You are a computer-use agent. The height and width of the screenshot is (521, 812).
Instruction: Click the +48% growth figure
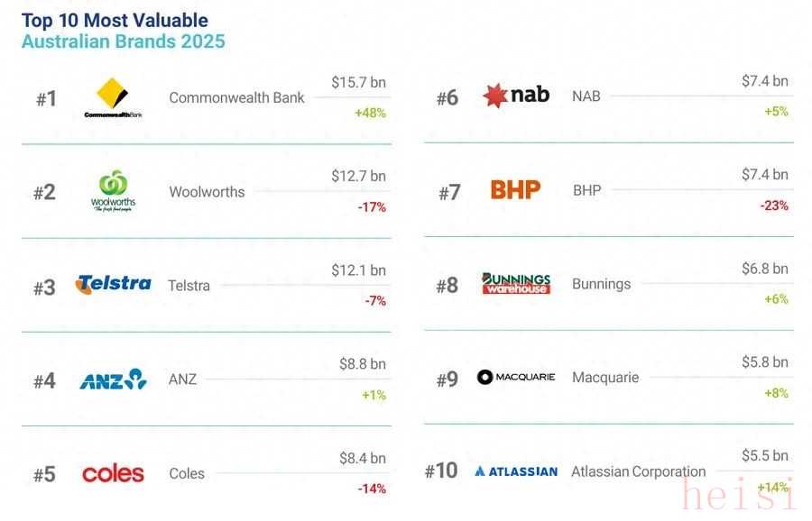point(370,113)
